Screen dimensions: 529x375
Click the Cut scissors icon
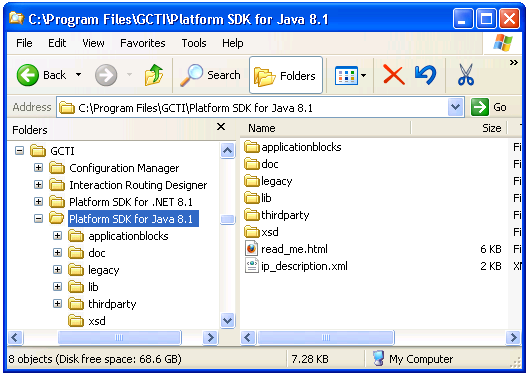pos(466,75)
